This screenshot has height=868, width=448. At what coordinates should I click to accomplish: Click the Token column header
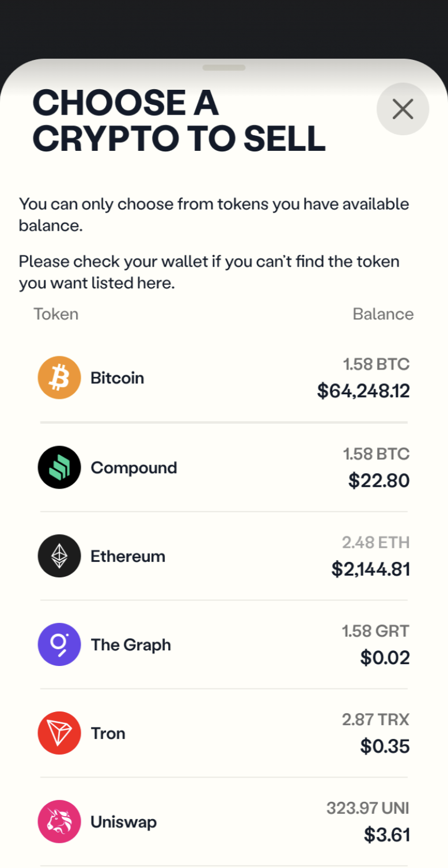(x=56, y=314)
